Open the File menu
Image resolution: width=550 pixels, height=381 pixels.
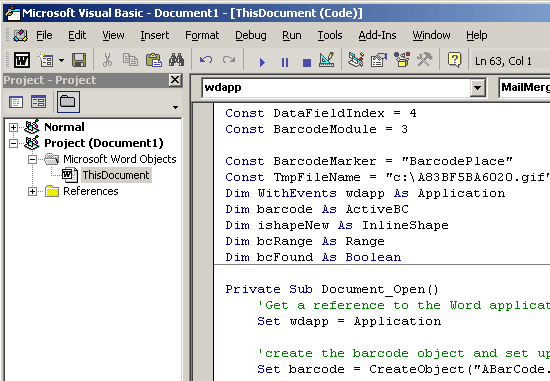click(44, 35)
